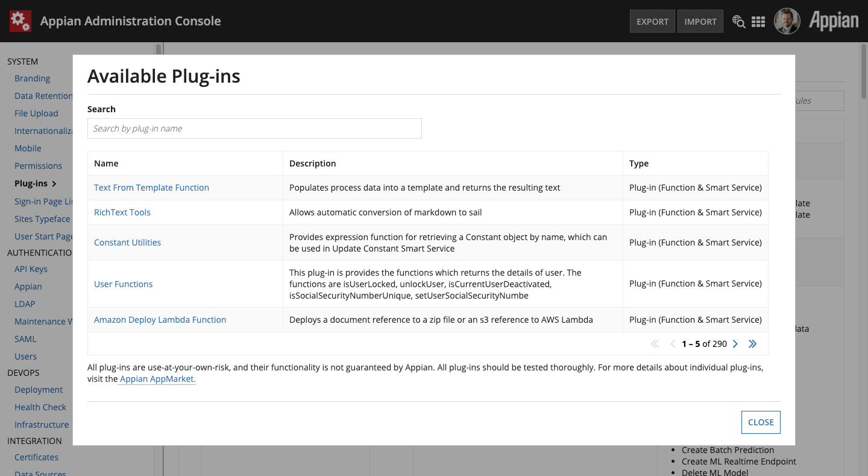Click the EXPORT button
This screenshot has width=868, height=476.
(652, 21)
